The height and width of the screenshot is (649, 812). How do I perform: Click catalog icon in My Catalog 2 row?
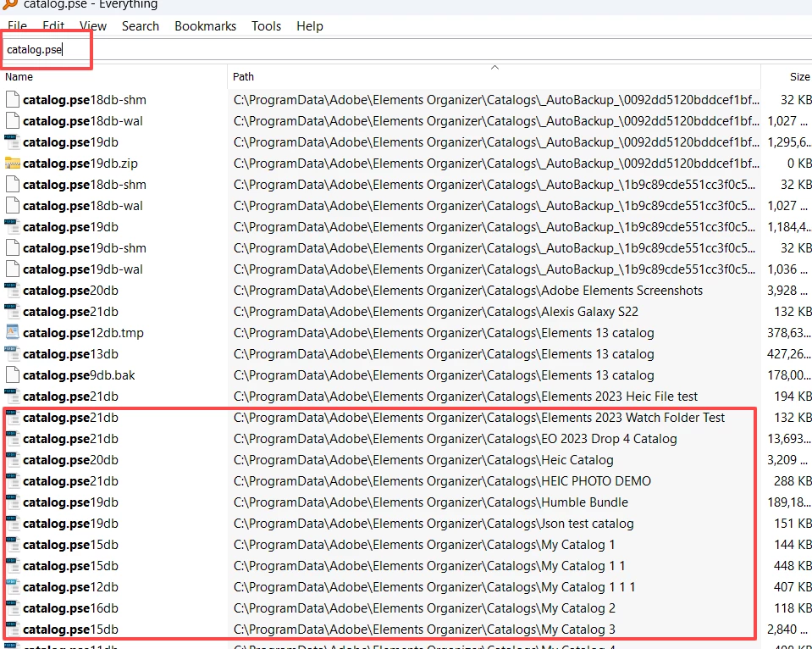click(x=13, y=608)
